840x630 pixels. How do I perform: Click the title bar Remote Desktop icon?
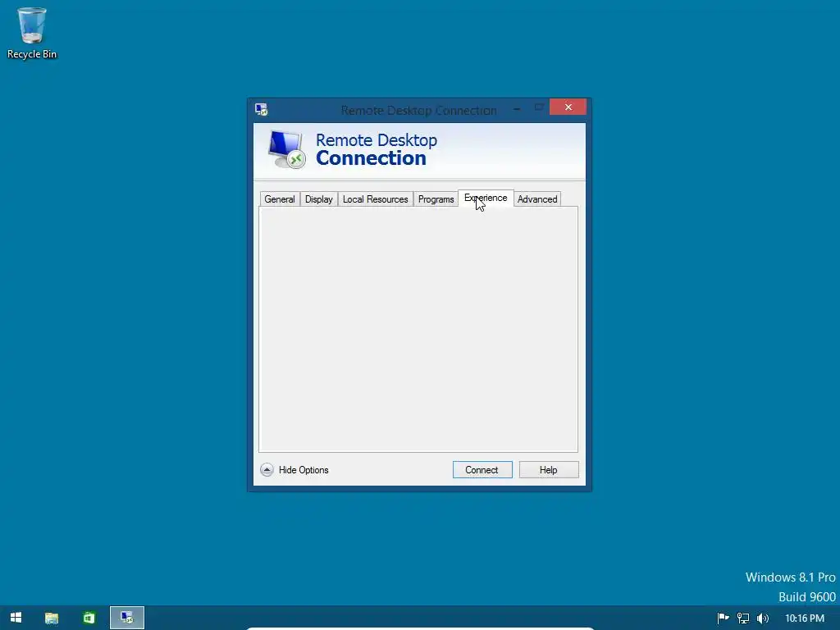pos(262,110)
